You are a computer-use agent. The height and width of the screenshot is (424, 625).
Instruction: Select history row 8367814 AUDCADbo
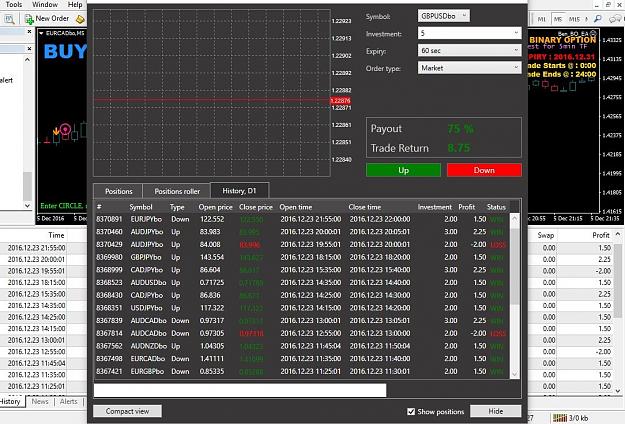(x=301, y=333)
